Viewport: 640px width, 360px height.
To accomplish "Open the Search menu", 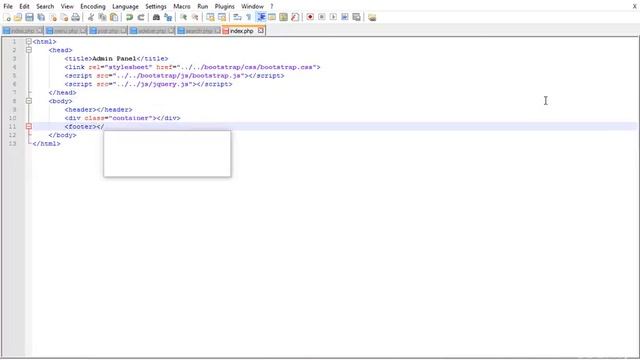I will coord(45,6).
